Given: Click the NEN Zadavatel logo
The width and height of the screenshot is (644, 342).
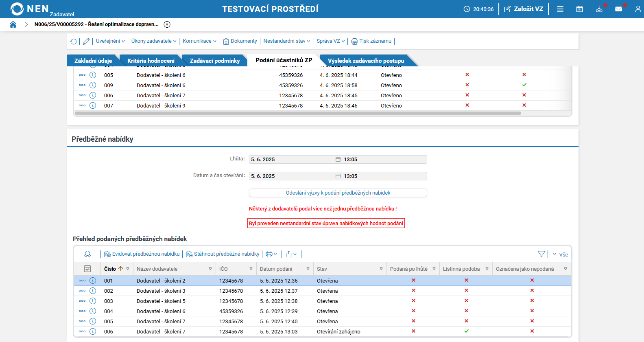Looking at the screenshot, I should point(42,9).
